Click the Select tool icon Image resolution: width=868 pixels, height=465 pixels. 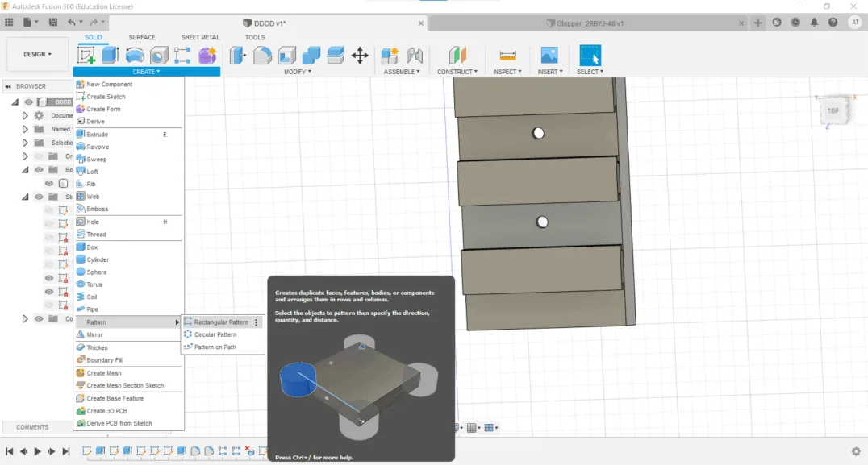[590, 56]
